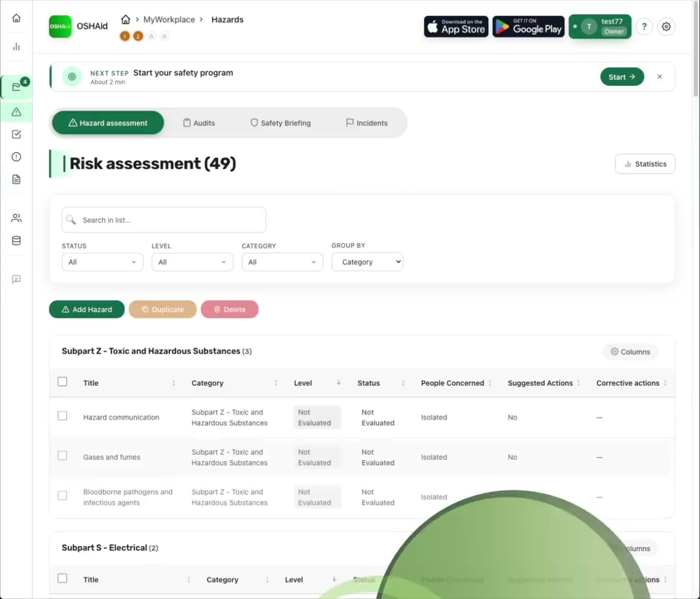Open the people icon in the sidebar

pos(16,218)
